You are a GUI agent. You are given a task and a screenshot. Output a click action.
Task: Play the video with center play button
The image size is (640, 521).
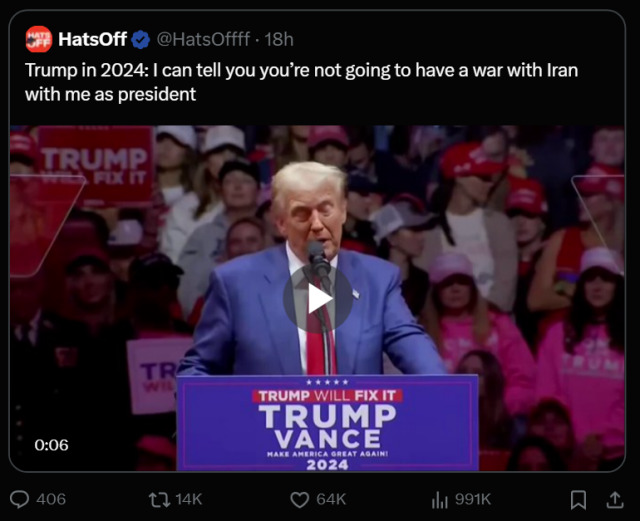(x=318, y=299)
